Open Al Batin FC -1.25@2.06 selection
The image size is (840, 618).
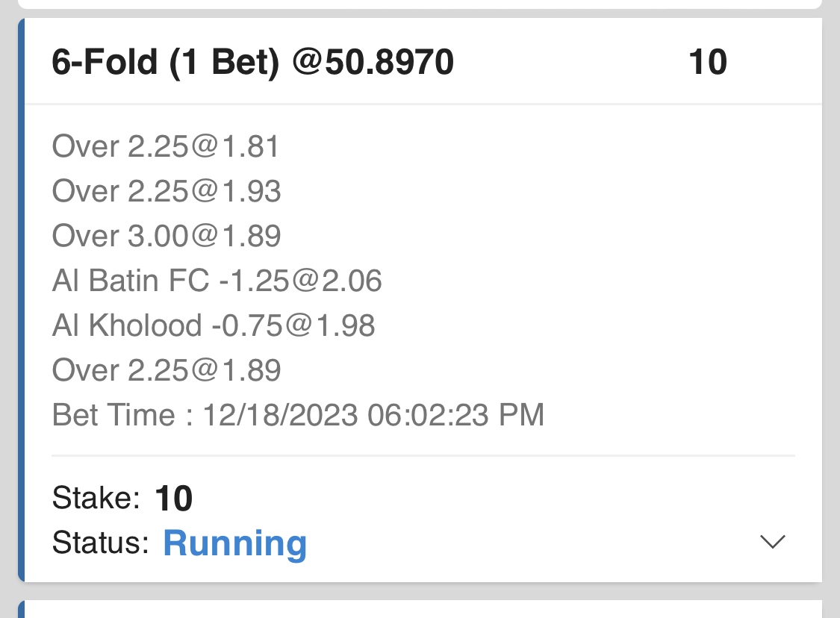click(x=217, y=281)
